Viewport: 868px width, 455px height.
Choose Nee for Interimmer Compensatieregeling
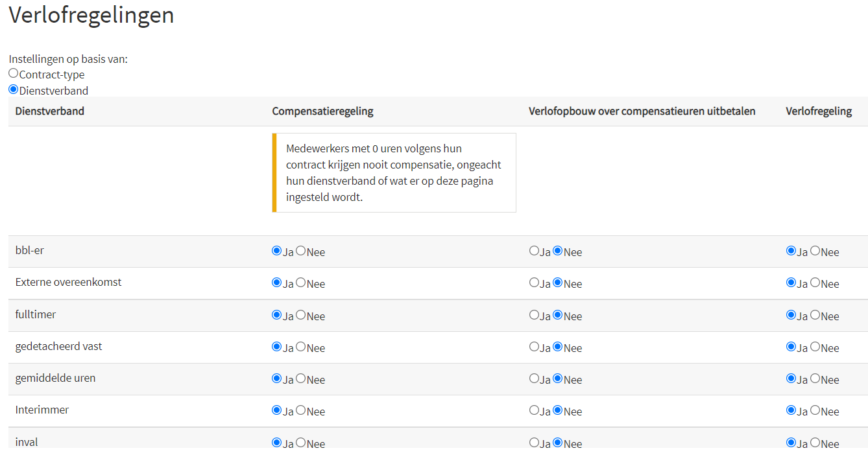tap(301, 410)
